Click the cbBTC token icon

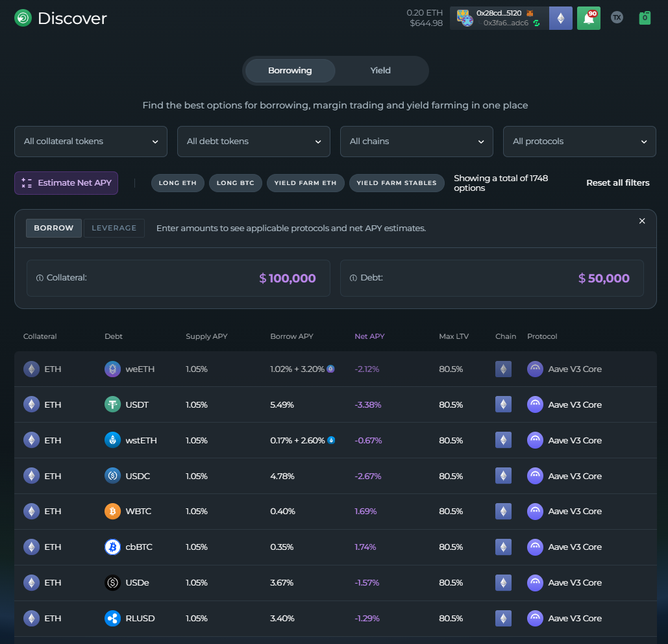112,547
